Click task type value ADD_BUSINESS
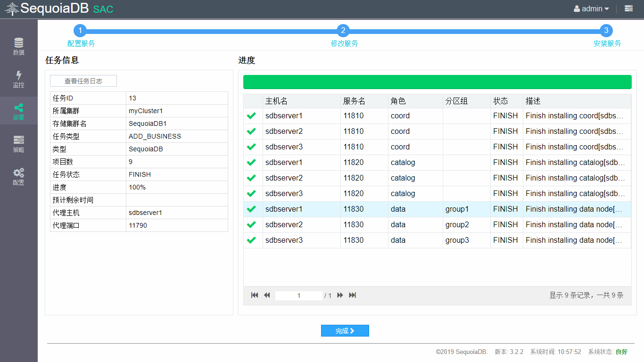Image resolution: width=644 pixels, height=362 pixels. click(x=155, y=136)
